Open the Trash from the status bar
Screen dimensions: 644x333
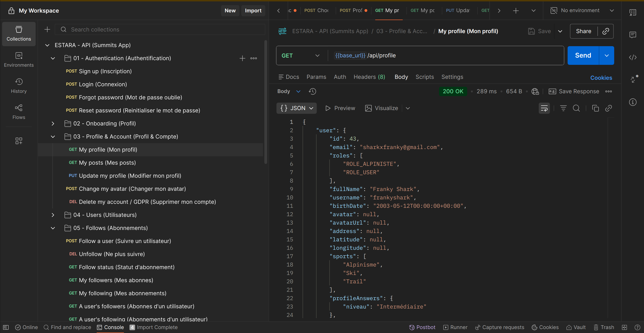point(604,327)
